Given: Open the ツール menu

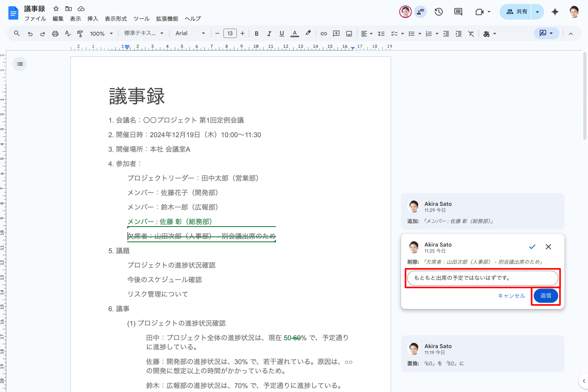Looking at the screenshot, I should click(x=142, y=19).
